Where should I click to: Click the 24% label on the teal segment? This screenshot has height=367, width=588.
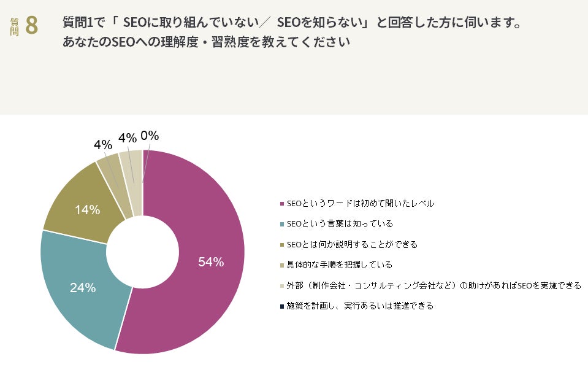(x=83, y=287)
